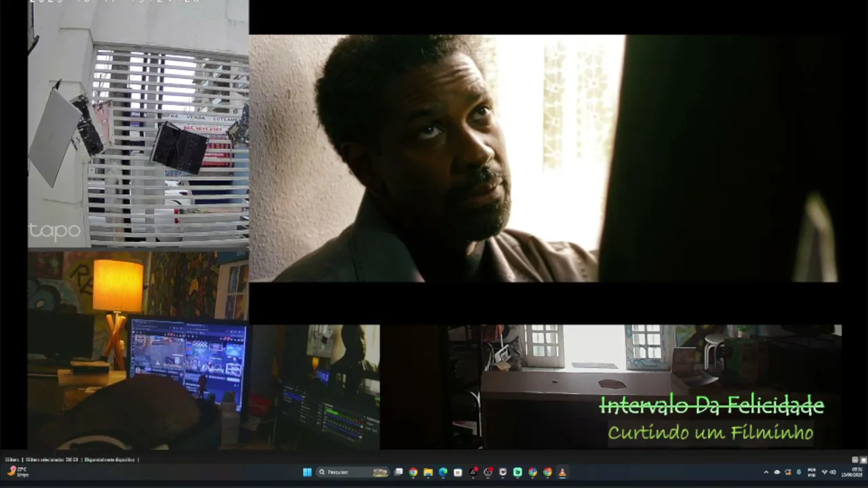Switch to large icons view in status bar
The height and width of the screenshot is (488, 868).
(863, 460)
